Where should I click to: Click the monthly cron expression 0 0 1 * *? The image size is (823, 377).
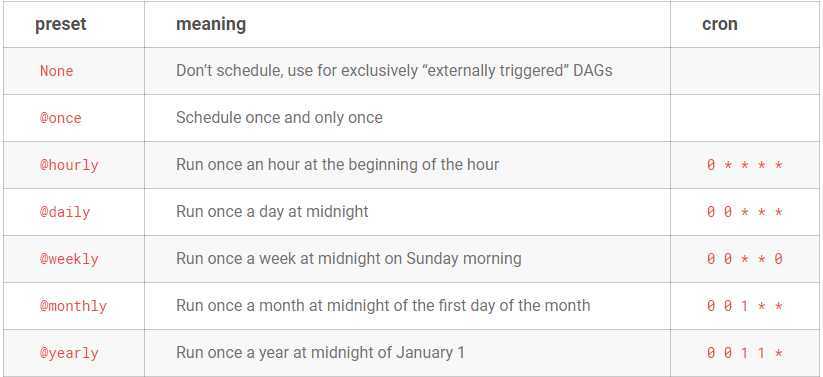pyautogui.click(x=744, y=306)
